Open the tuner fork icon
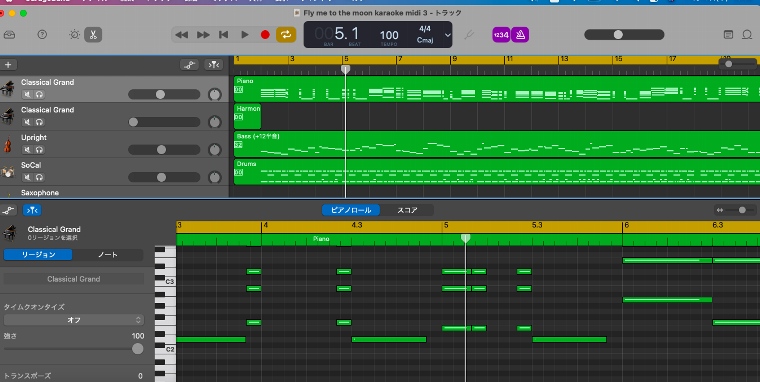Screen dimensions: 760x382 (x=468, y=35)
